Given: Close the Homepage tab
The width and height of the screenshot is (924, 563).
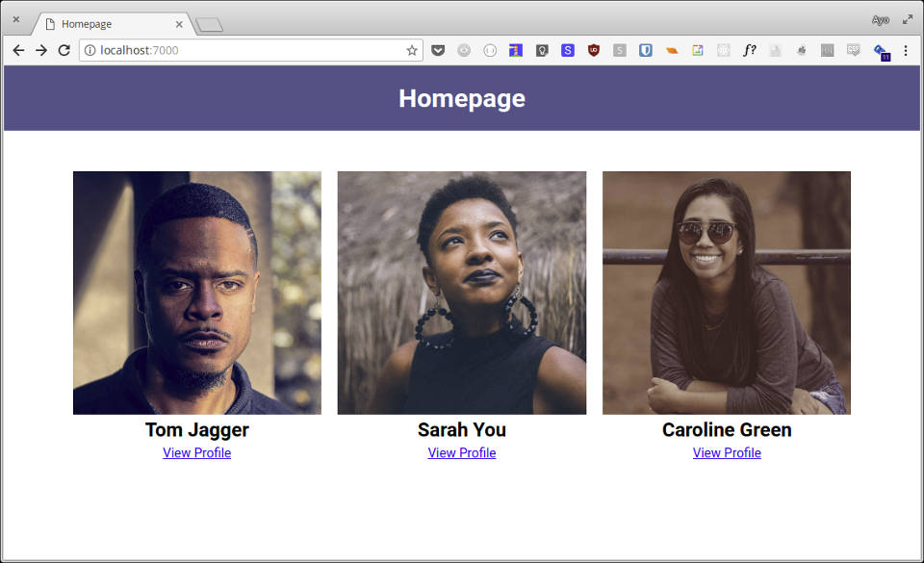Looking at the screenshot, I should click(179, 24).
